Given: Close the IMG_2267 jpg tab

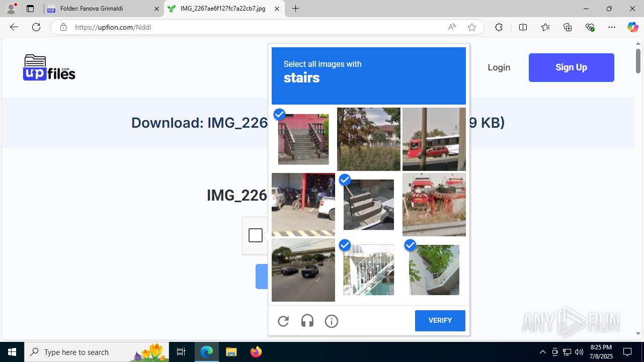Looking at the screenshot, I should [x=277, y=9].
